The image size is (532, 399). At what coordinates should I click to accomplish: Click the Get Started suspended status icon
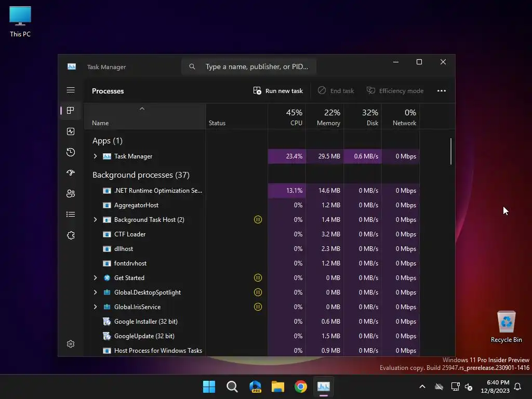click(x=258, y=278)
